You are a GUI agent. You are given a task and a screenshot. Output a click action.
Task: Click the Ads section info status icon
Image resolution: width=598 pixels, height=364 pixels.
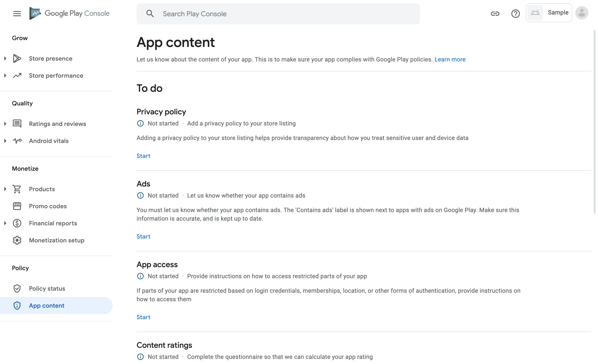coord(140,196)
